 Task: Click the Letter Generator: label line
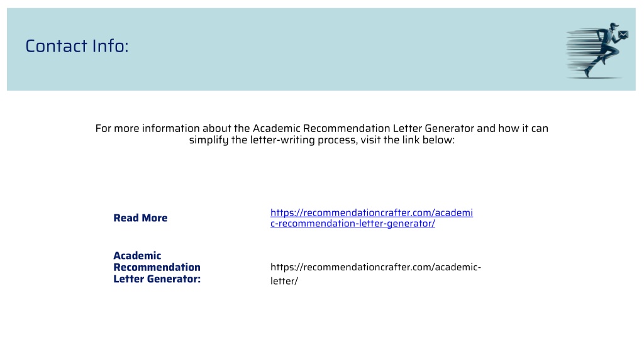coord(157,279)
